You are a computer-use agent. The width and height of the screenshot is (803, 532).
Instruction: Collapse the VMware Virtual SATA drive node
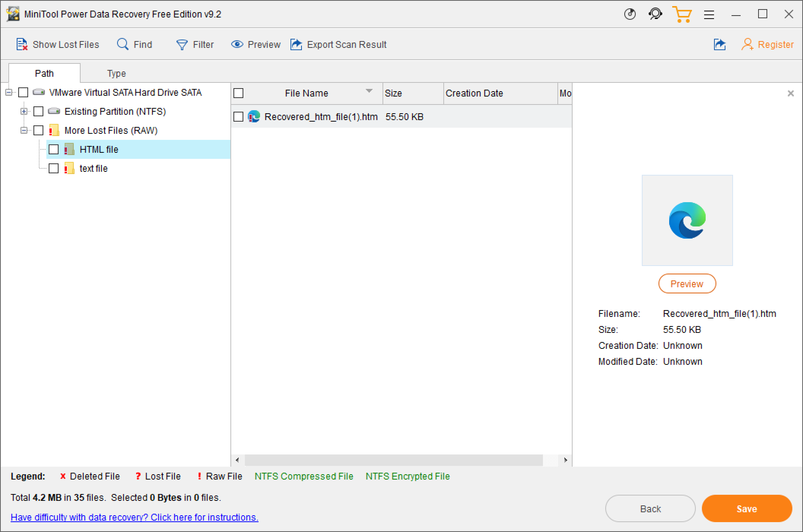[x=9, y=92]
